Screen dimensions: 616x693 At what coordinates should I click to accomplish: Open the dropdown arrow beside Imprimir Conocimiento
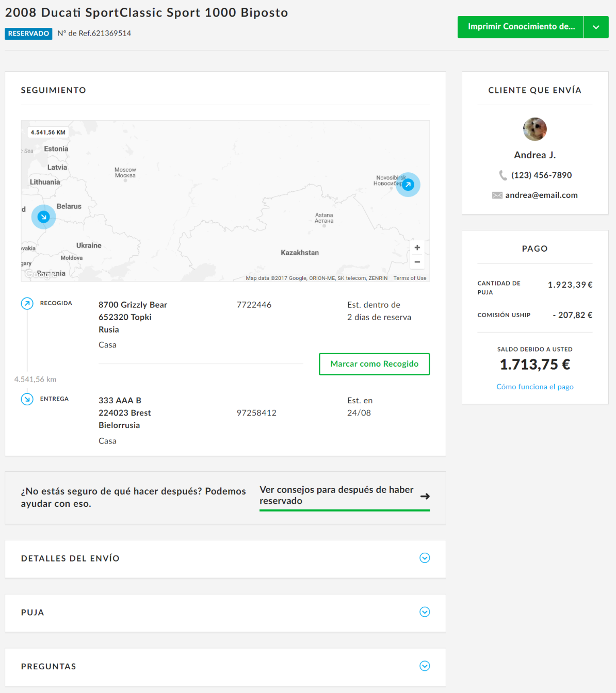(x=596, y=27)
